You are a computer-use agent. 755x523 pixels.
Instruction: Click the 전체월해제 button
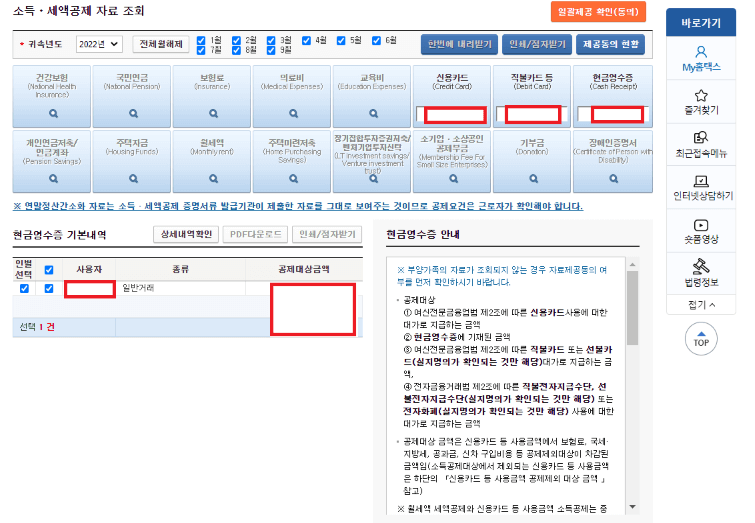[x=161, y=44]
